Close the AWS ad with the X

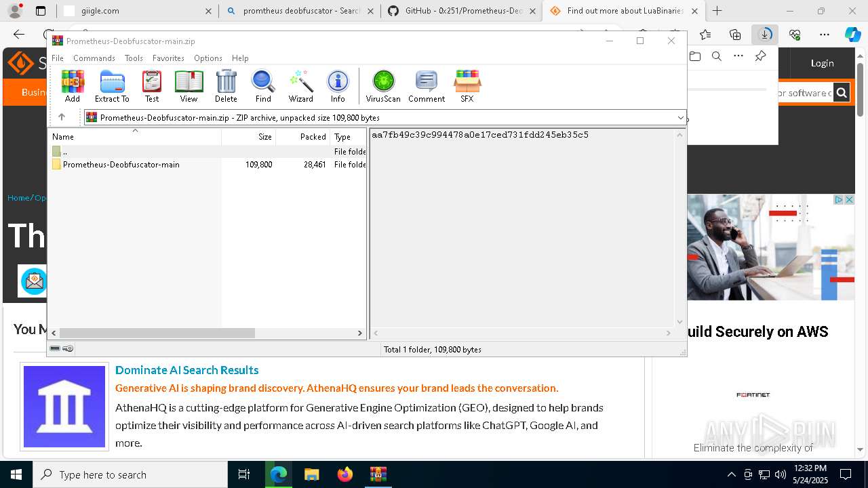pos(849,199)
